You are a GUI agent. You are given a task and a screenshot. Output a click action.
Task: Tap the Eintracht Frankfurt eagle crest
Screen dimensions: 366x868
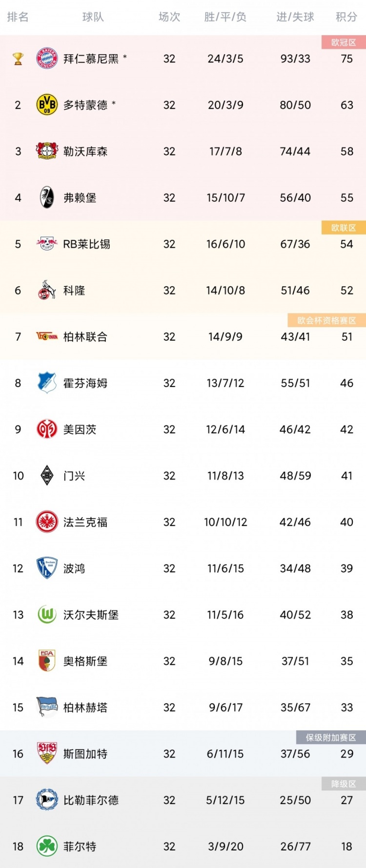47,522
